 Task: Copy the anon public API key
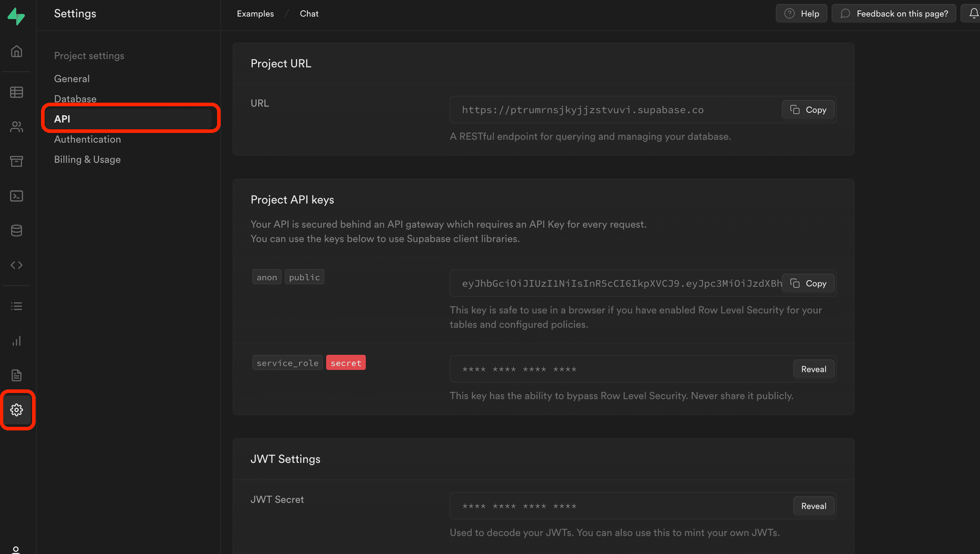[808, 283]
